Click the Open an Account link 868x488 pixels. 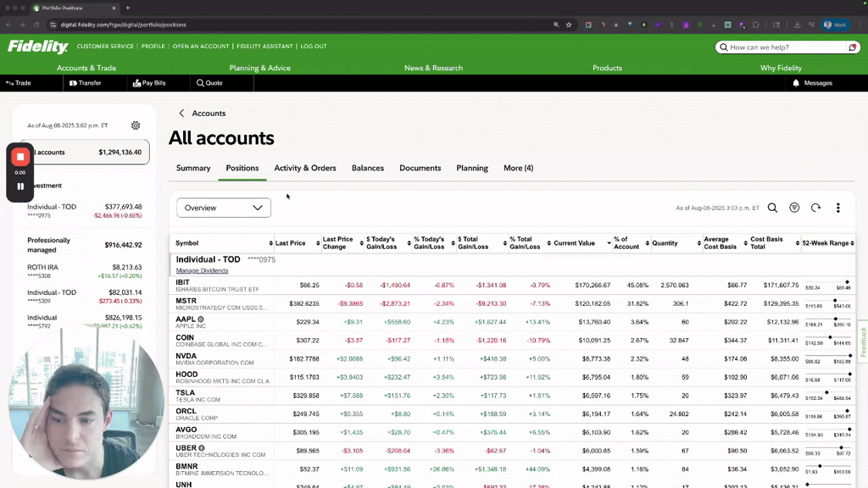[201, 47]
